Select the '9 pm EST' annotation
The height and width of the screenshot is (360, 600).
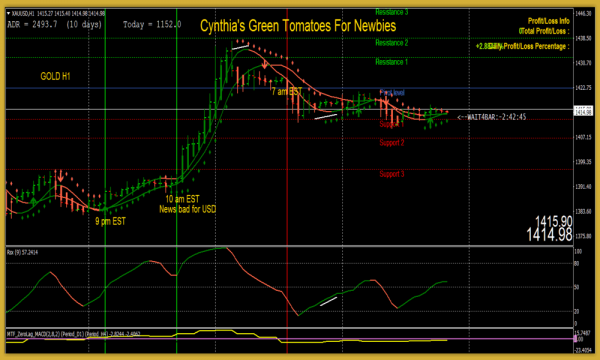(110, 222)
